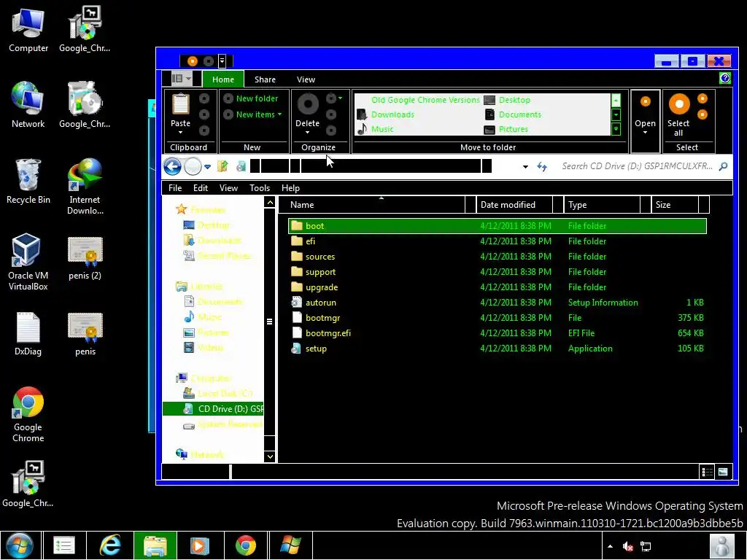Click the setup application icon
This screenshot has width=747, height=560.
297,348
